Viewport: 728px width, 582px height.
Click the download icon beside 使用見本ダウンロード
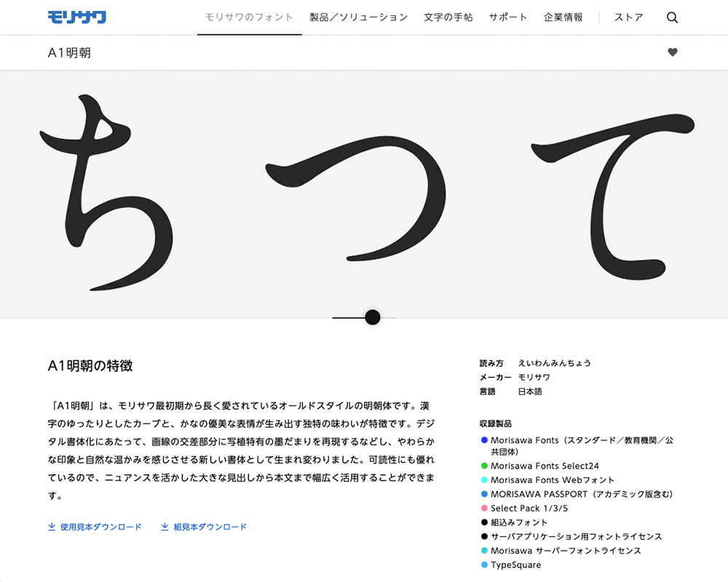pos(52,527)
